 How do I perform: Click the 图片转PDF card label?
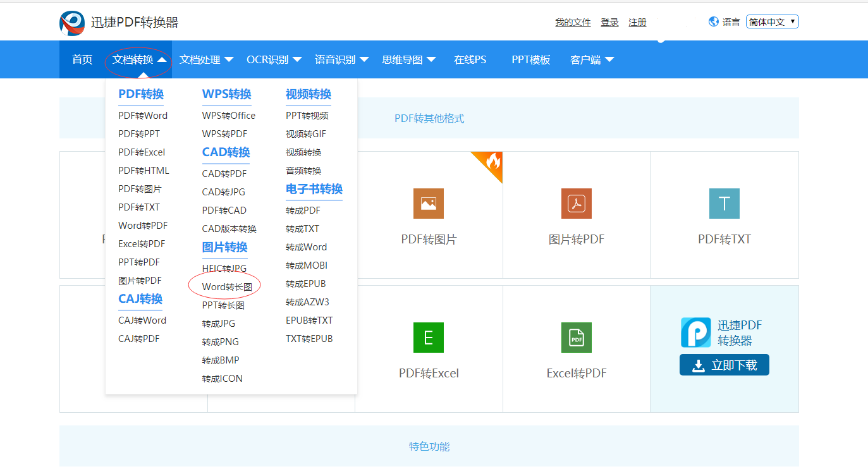[x=577, y=240]
